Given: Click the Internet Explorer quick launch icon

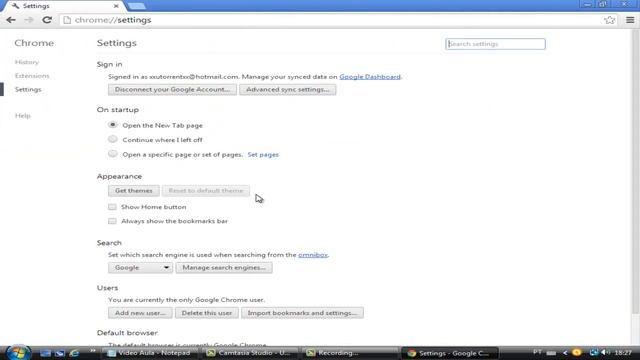Looking at the screenshot, I should (x=74, y=353).
